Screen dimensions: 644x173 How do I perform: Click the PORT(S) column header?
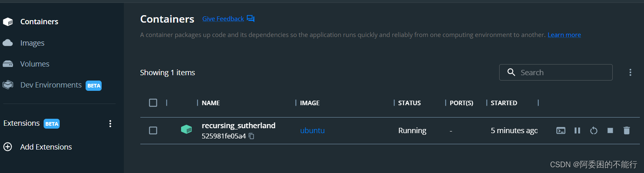461,103
